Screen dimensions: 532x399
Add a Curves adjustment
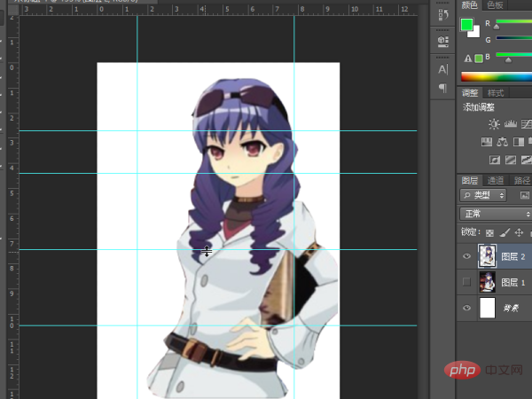(526, 124)
